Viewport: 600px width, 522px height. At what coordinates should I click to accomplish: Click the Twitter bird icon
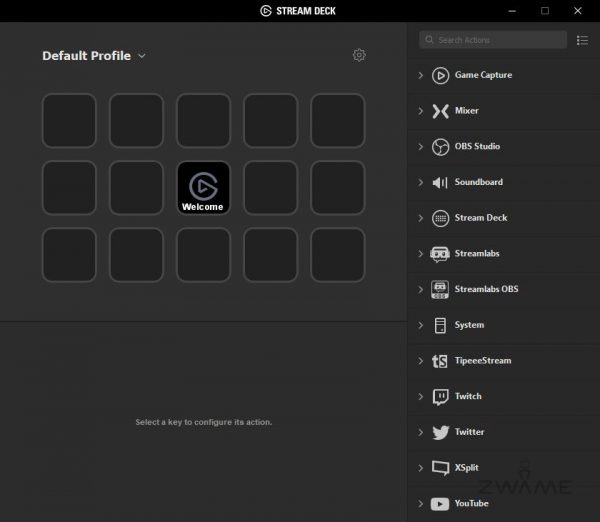pos(440,432)
